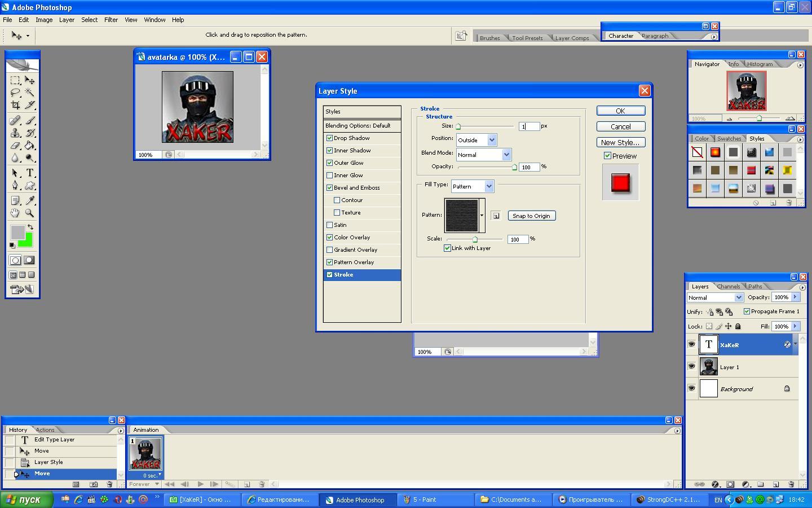Select the Paint Bucket tool
This screenshot has width=812, height=508.
(30, 146)
